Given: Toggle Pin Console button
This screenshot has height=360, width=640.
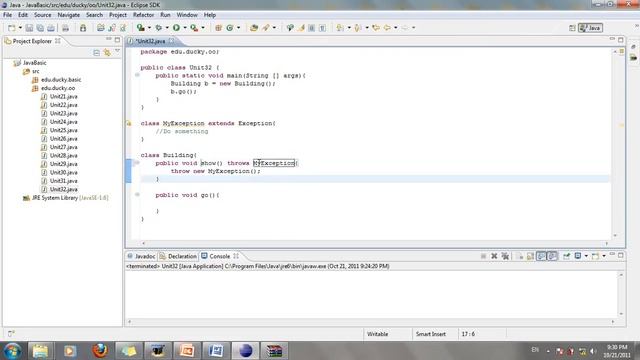Looking at the screenshot, I should [x=567, y=256].
